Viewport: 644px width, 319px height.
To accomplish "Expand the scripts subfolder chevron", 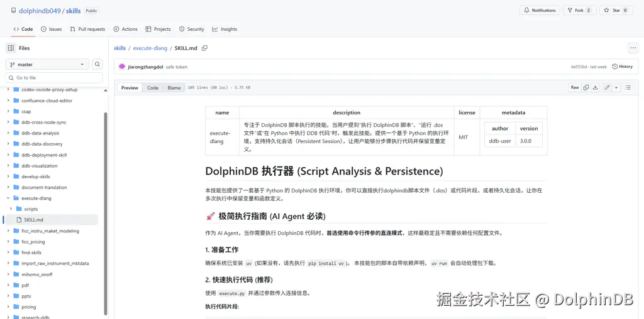I will click(11, 208).
